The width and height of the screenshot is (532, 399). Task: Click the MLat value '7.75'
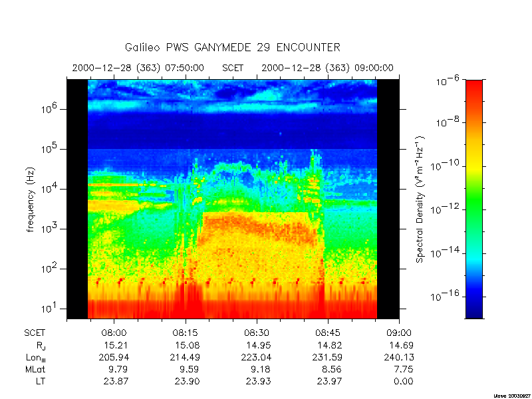pyautogui.click(x=404, y=369)
